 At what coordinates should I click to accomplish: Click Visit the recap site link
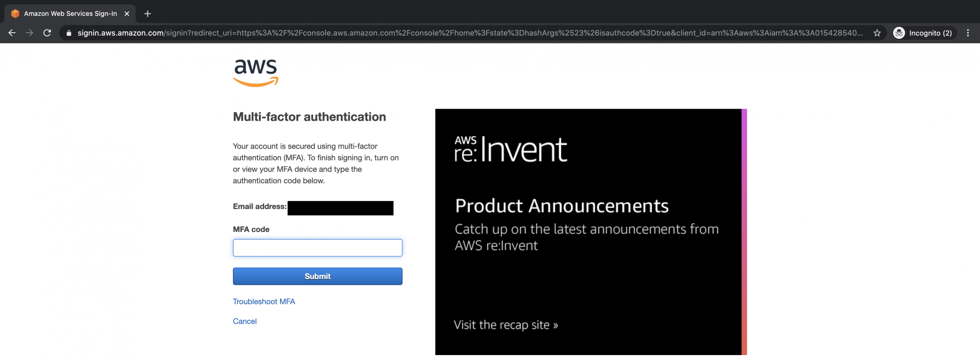coord(505,324)
